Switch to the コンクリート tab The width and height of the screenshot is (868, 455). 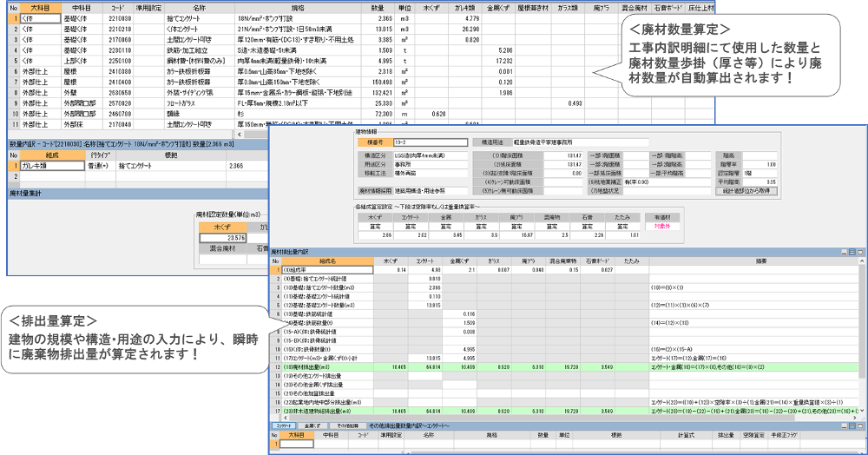coord(284,426)
